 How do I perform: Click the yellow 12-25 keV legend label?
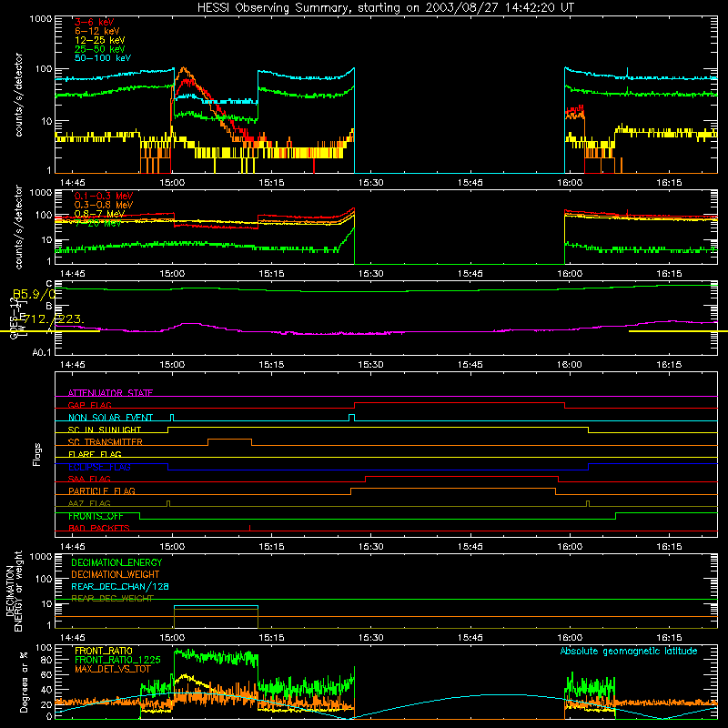(x=100, y=40)
